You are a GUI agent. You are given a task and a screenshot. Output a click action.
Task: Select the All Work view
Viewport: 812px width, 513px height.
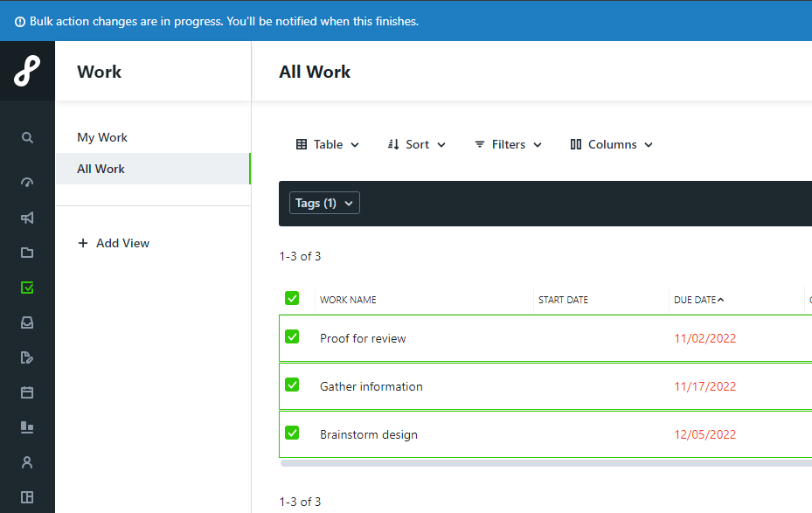101,170
